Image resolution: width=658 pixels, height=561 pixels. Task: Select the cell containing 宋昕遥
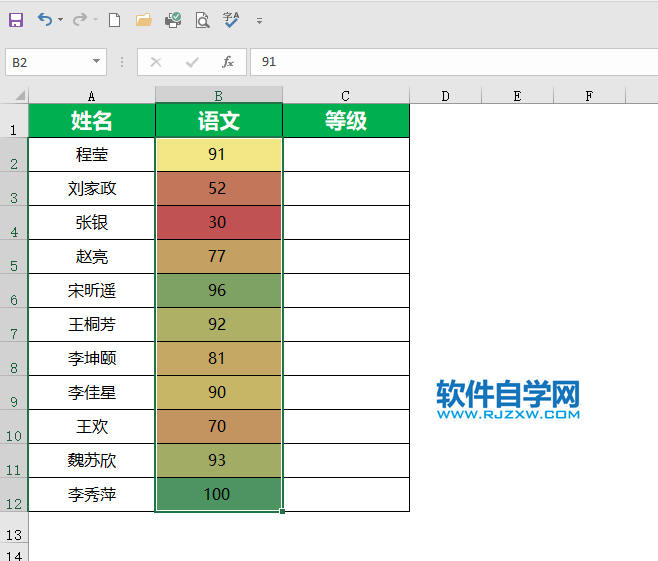click(x=91, y=290)
